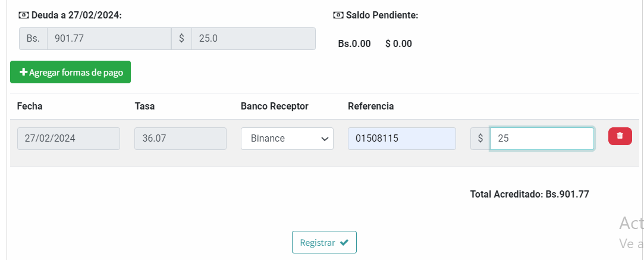
Task: Click the debt Bs. field showing 901.77
Action: (x=109, y=39)
